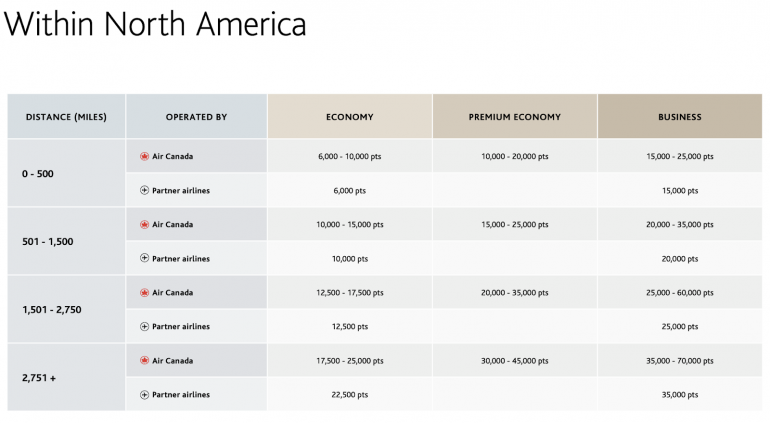Select the Business column header
This screenshot has width=770, height=423.
(680, 117)
